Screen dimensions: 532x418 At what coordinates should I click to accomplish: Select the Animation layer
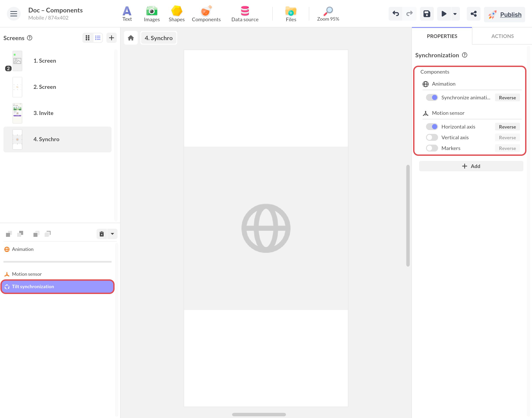coord(57,249)
